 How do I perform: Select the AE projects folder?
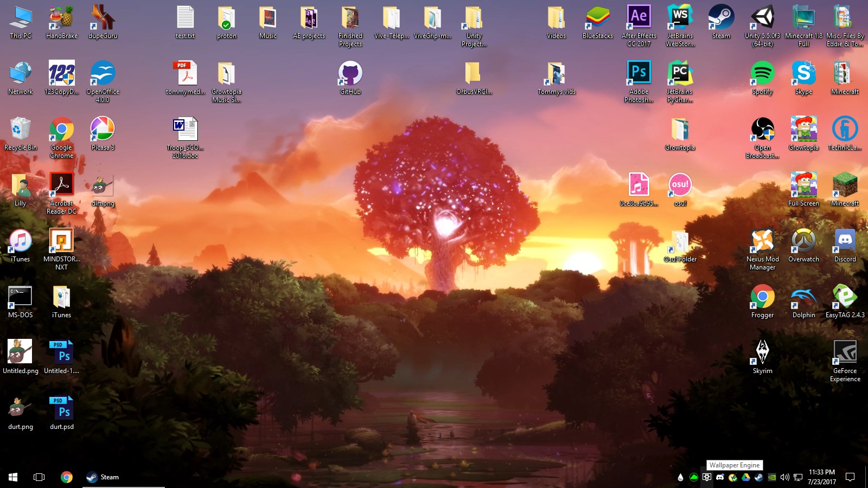click(309, 22)
